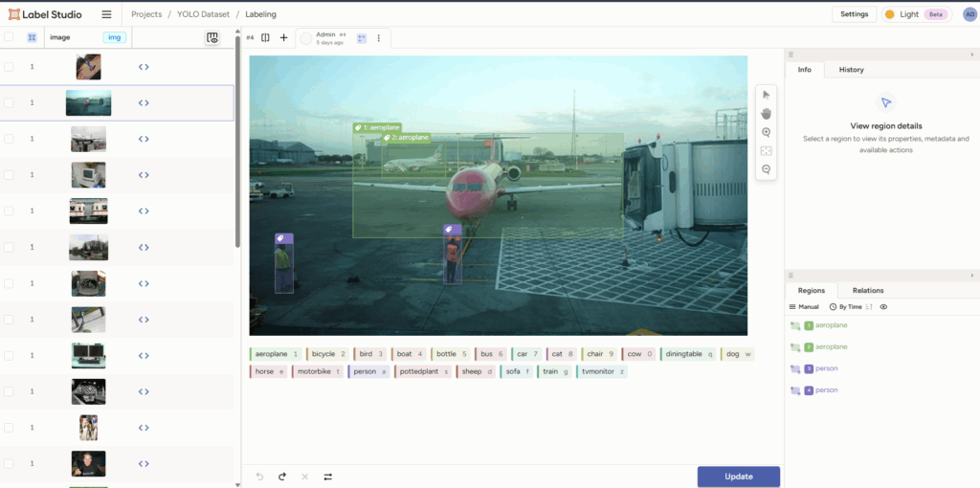Collapse the Regions panel with its arrow
This screenshot has width=980, height=488.
pos(972,276)
